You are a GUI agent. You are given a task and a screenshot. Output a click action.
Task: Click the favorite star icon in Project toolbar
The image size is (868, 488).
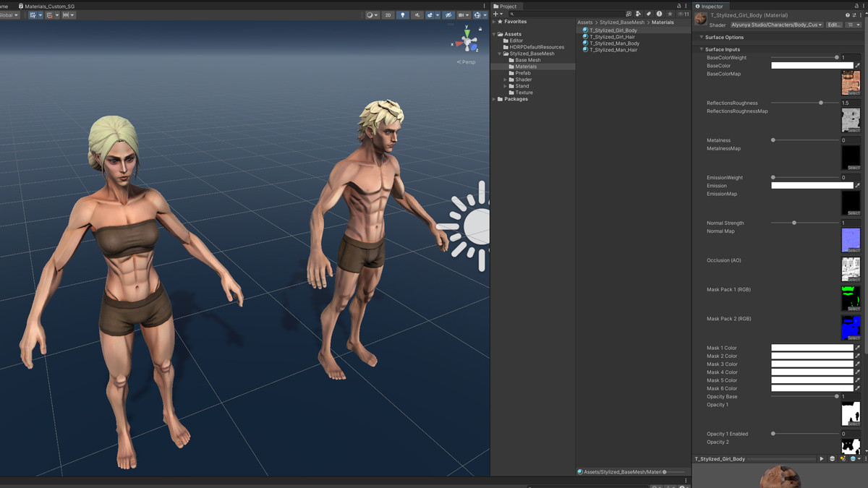(670, 14)
